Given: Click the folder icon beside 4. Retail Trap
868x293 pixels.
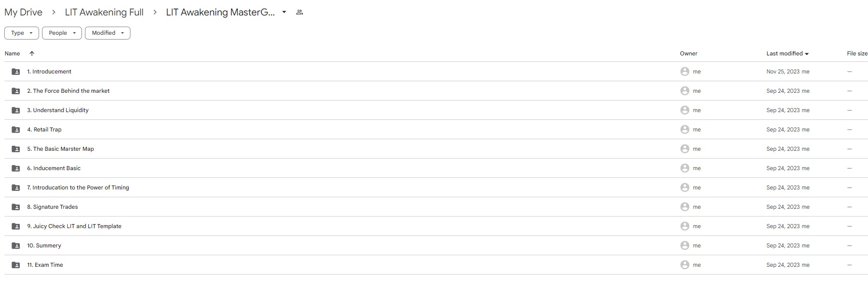Looking at the screenshot, I should point(16,130).
